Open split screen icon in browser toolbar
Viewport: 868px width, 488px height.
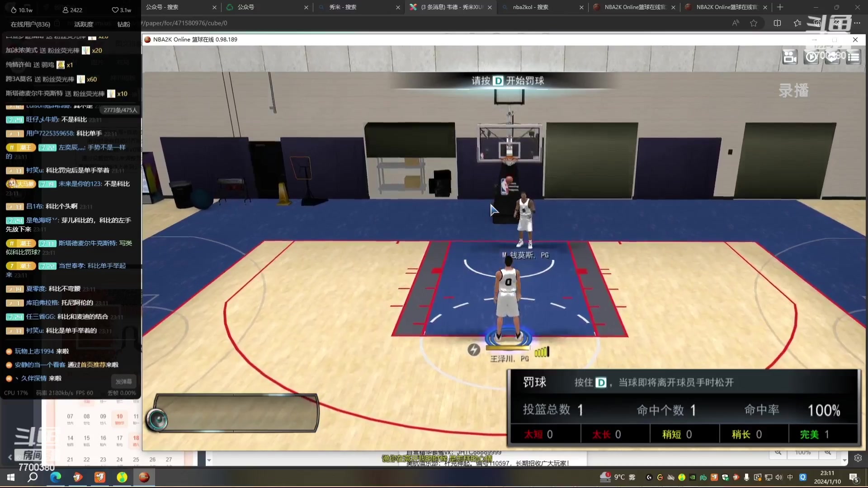777,23
